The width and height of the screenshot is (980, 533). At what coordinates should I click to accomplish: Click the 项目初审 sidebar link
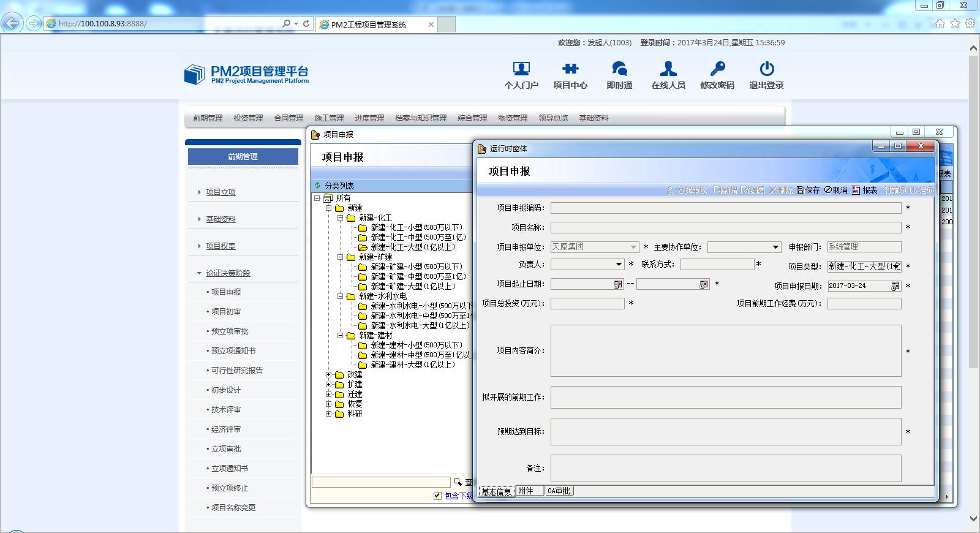coord(226,312)
